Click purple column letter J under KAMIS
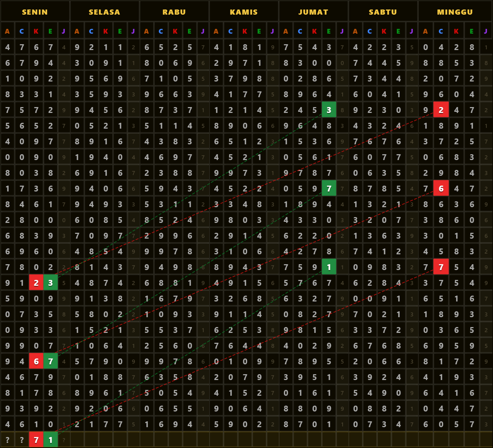This screenshot has height=448, width=493. 272,31
